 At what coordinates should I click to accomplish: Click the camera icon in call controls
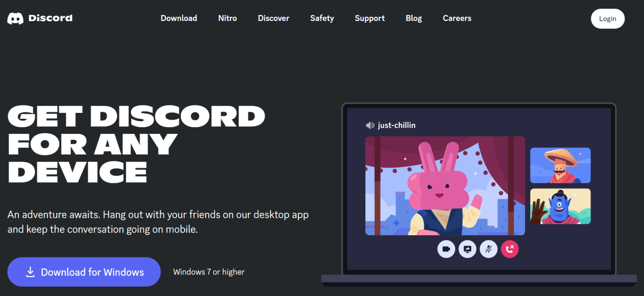click(x=446, y=249)
